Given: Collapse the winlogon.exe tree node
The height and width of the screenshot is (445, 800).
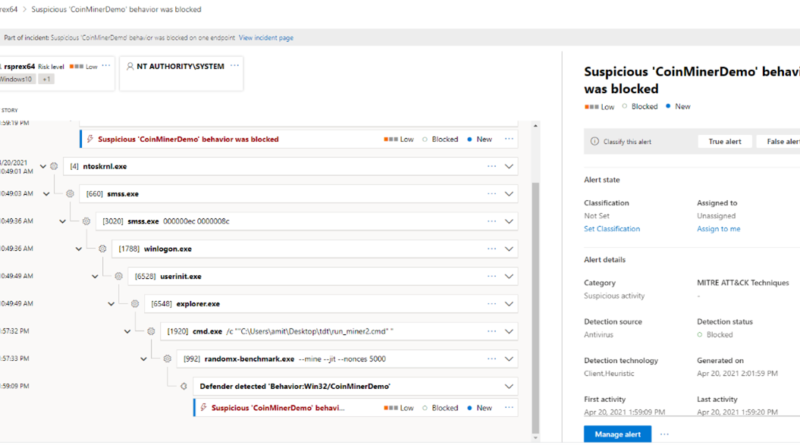Looking at the screenshot, I should pyautogui.click(x=79, y=249).
